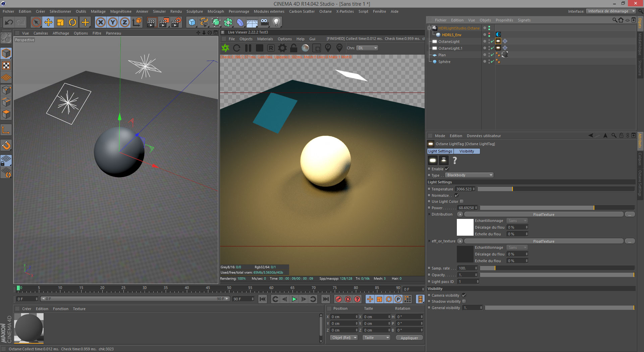Toggle the Live Viewer lock icon

pyautogui.click(x=294, y=48)
